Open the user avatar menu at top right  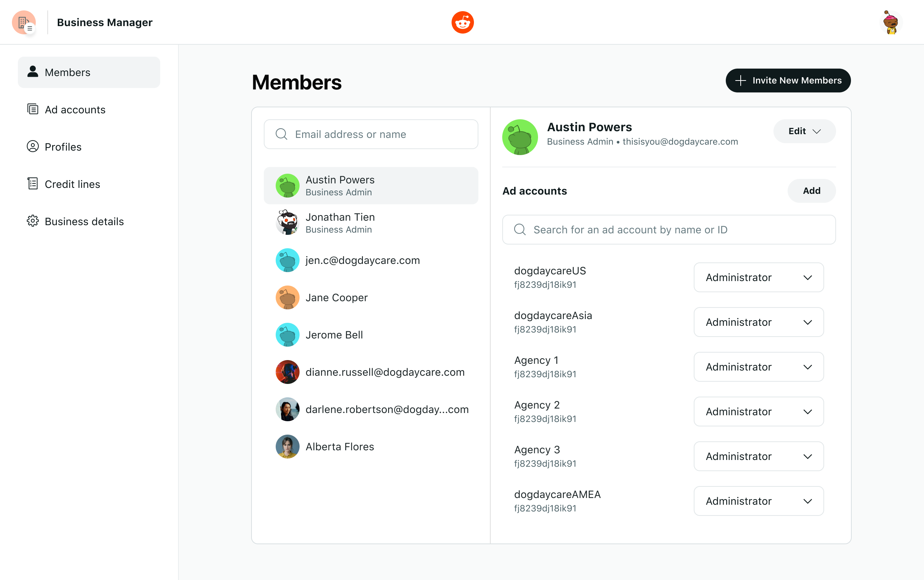tap(890, 22)
